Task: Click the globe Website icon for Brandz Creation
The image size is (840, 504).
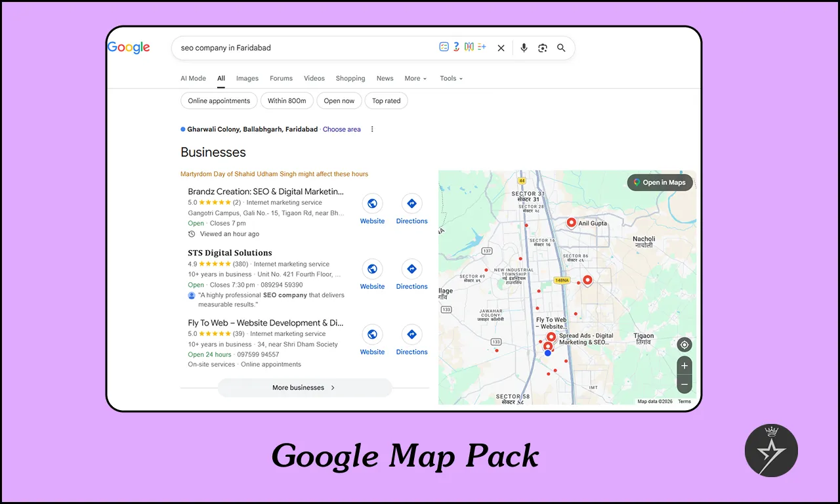Action: tap(372, 203)
